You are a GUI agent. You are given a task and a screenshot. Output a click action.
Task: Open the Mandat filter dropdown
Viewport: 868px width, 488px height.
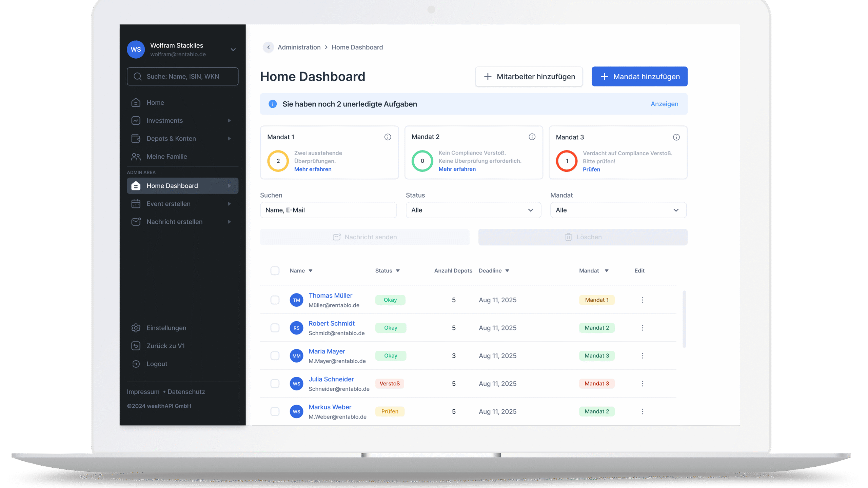pos(618,210)
